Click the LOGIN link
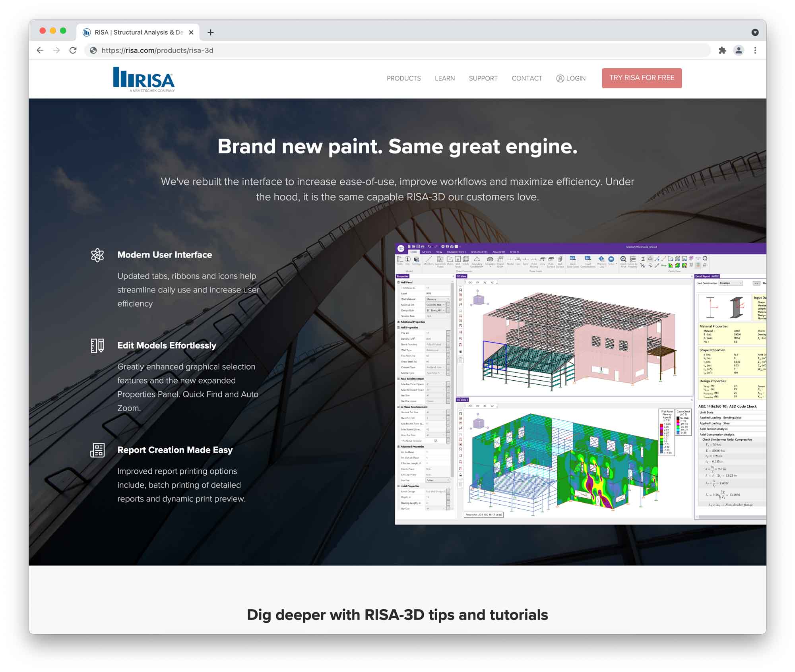 (570, 78)
